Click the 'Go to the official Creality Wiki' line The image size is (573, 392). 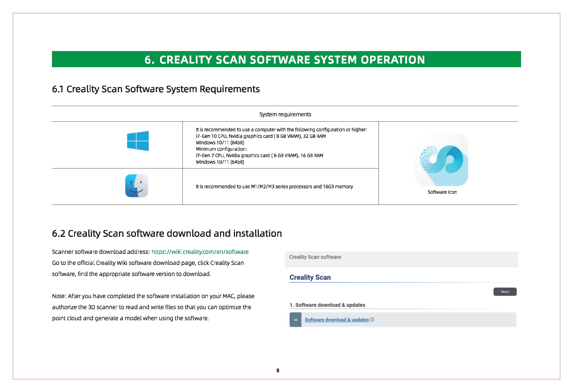coord(148,263)
